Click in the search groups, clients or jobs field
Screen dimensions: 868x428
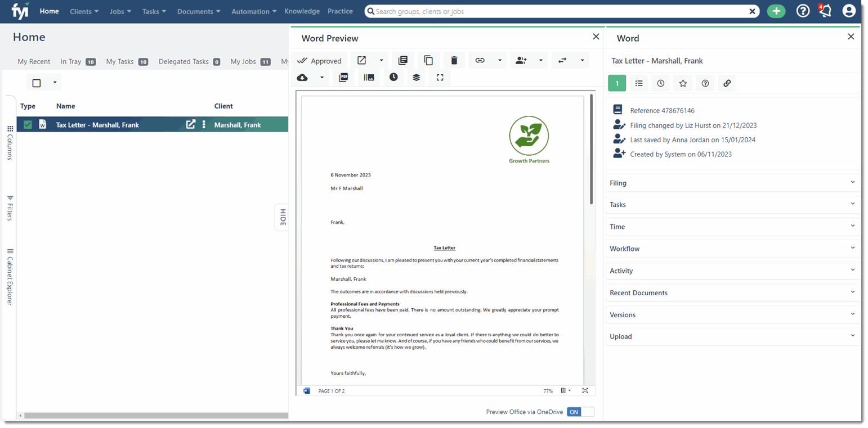pyautogui.click(x=557, y=11)
